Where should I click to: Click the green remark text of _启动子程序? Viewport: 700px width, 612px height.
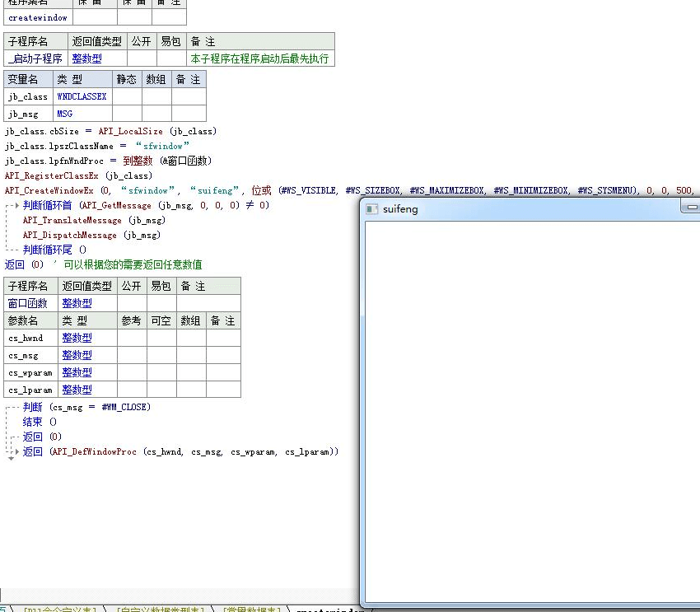click(x=259, y=58)
